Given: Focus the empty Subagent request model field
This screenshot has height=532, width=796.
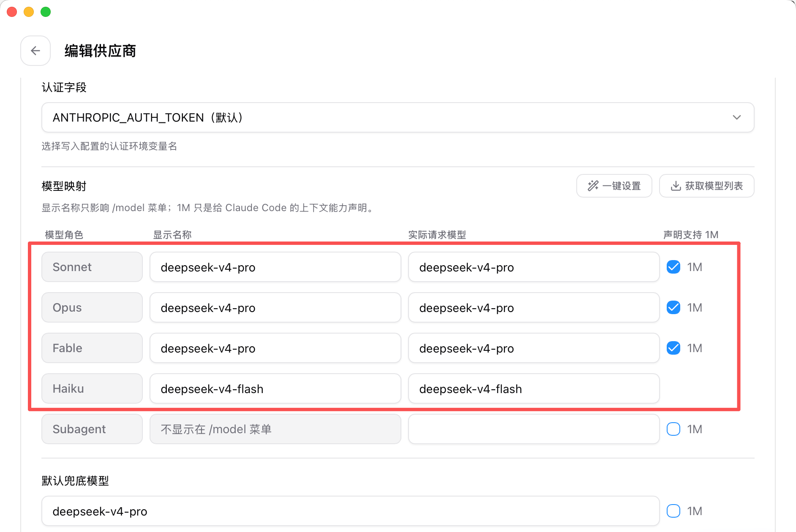Looking at the screenshot, I should coord(534,429).
